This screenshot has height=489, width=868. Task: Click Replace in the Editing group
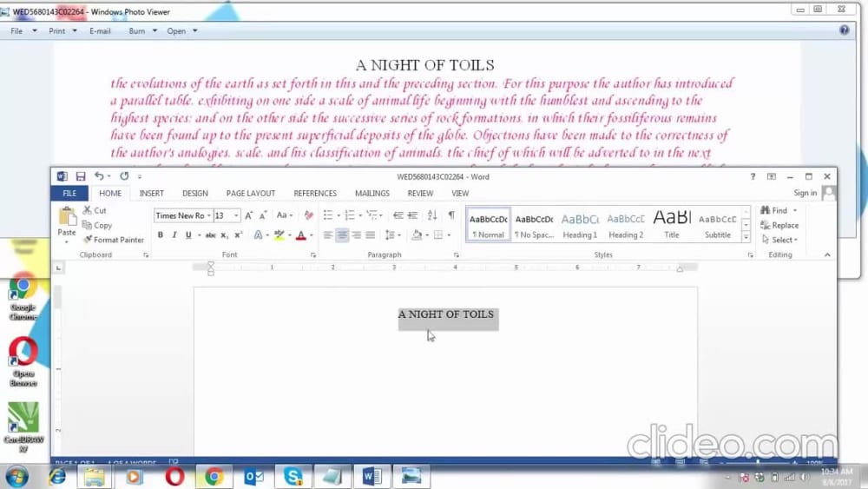click(x=779, y=226)
